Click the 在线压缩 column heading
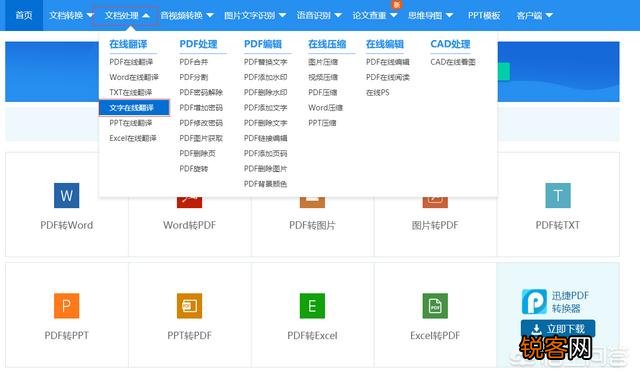This screenshot has height=379, width=640. [327, 44]
